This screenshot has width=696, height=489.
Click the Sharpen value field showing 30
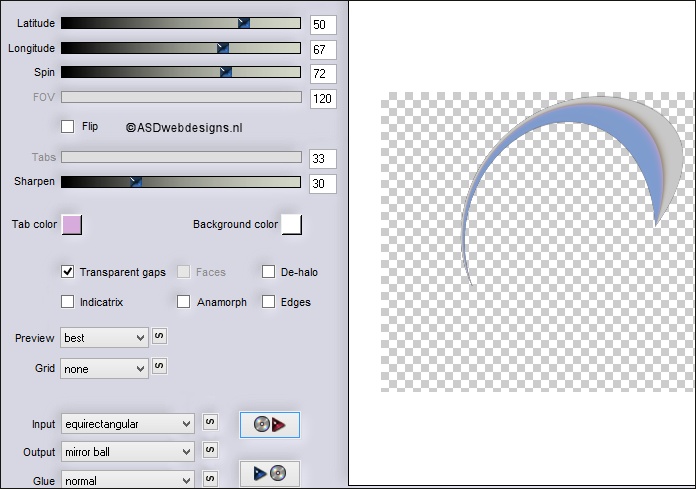tap(323, 183)
